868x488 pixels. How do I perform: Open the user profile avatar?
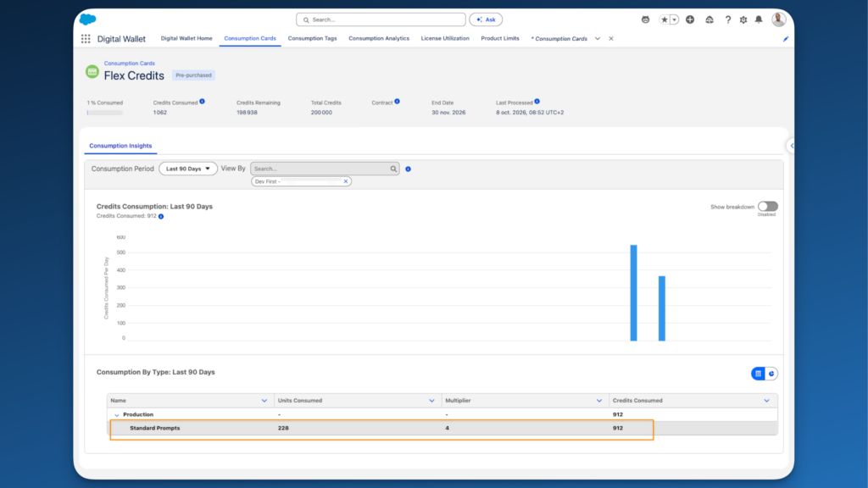click(779, 19)
